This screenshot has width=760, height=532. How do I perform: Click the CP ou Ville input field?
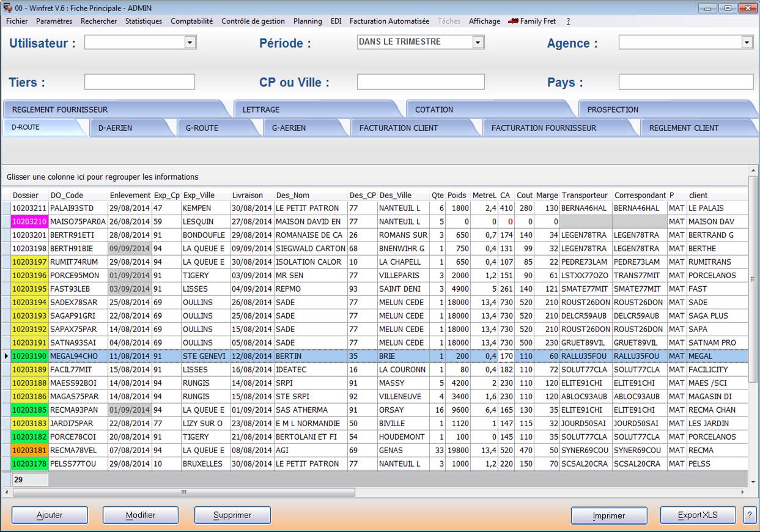tap(420, 82)
